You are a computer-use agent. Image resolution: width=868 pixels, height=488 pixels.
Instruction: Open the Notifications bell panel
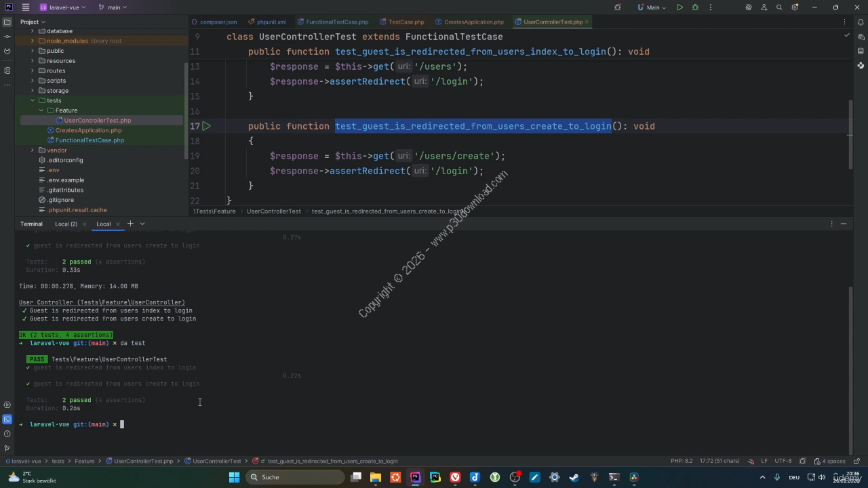[861, 22]
